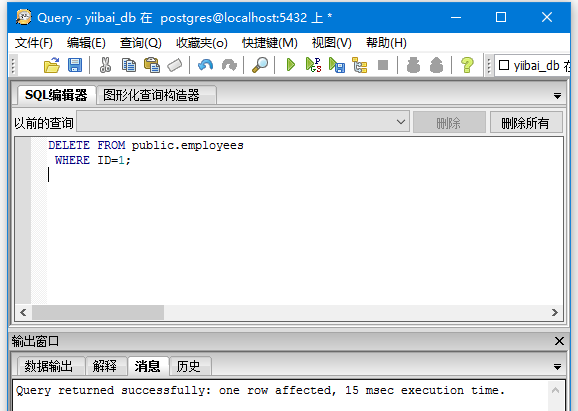Save the query with floppy disk icon

point(75,65)
